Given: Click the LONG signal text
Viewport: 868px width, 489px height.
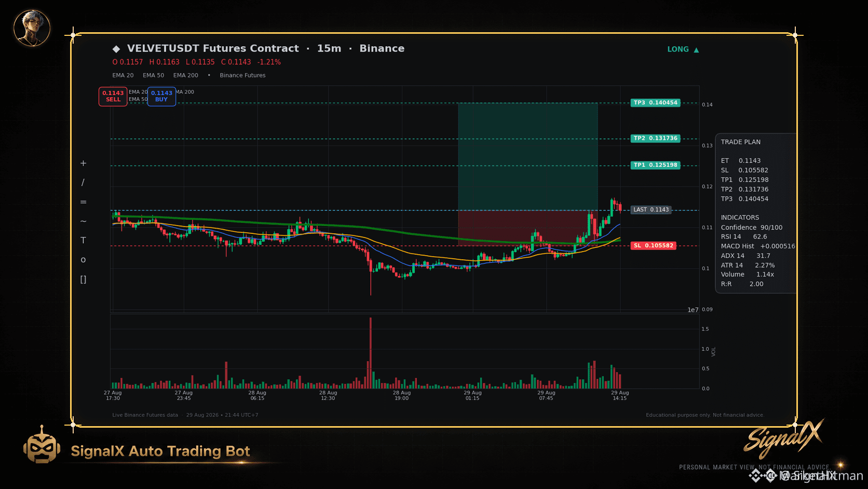Looking at the screenshot, I should pos(678,49).
